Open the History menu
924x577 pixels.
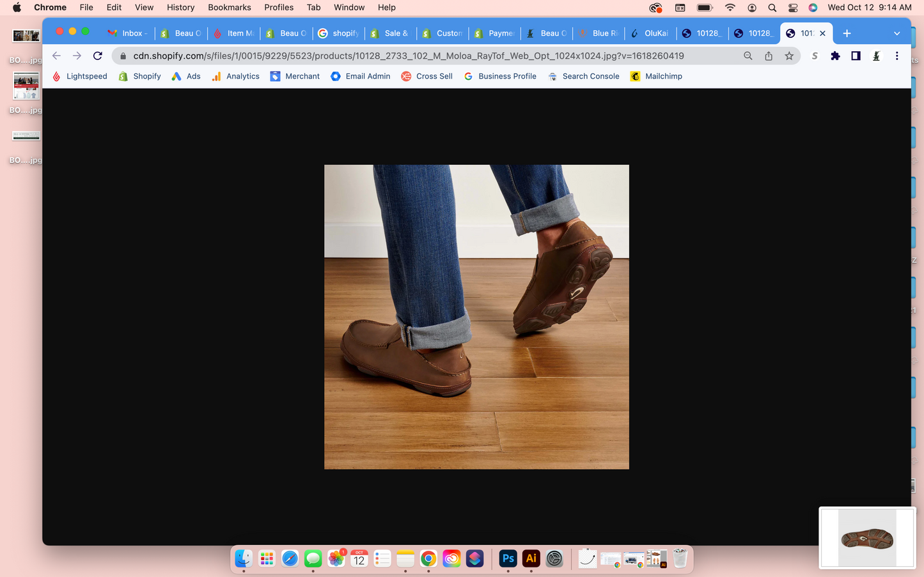click(180, 8)
